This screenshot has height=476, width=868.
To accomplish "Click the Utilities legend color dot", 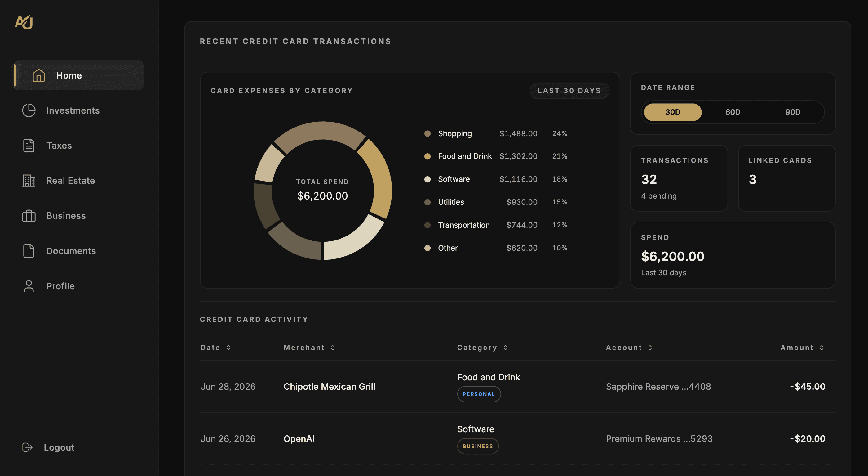I will coord(427,202).
